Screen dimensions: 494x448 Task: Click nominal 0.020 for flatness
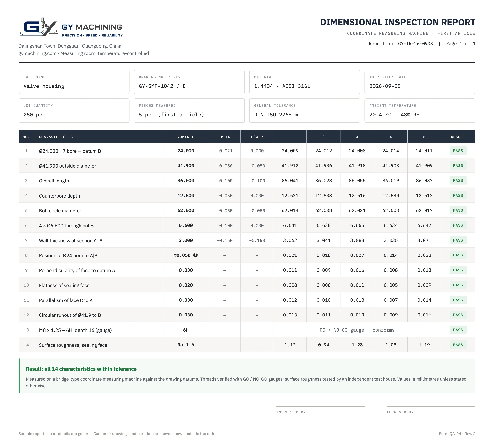[x=185, y=285]
